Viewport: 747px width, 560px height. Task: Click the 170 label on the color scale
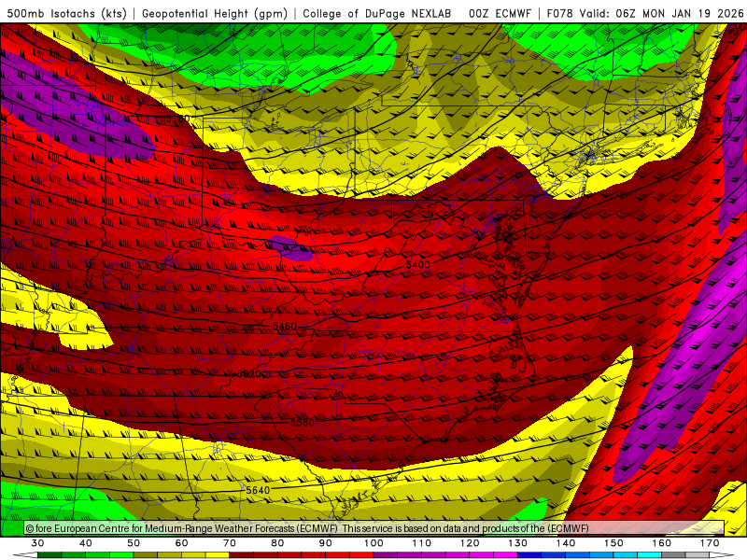(710, 543)
